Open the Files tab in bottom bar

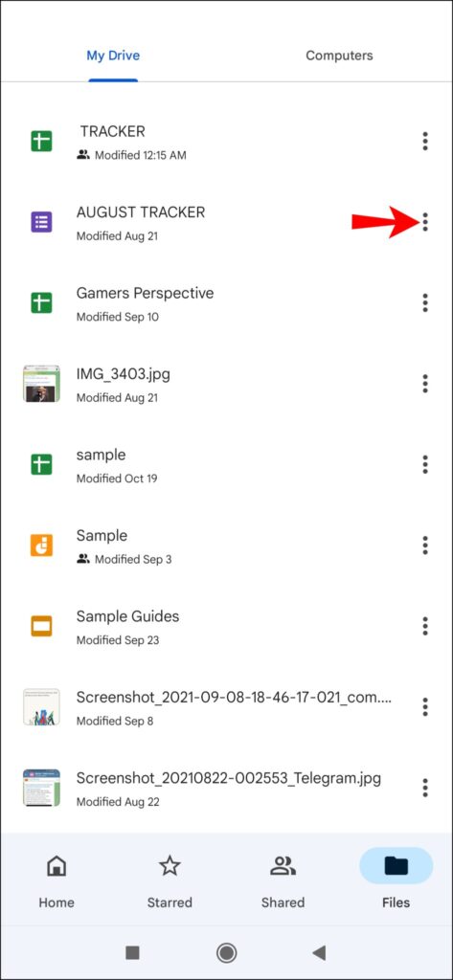click(x=396, y=880)
